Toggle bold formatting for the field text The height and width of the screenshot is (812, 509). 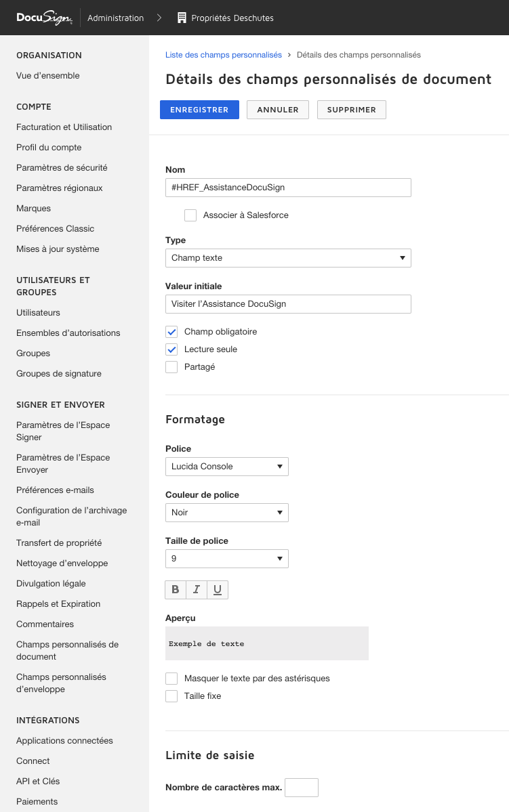click(x=175, y=589)
